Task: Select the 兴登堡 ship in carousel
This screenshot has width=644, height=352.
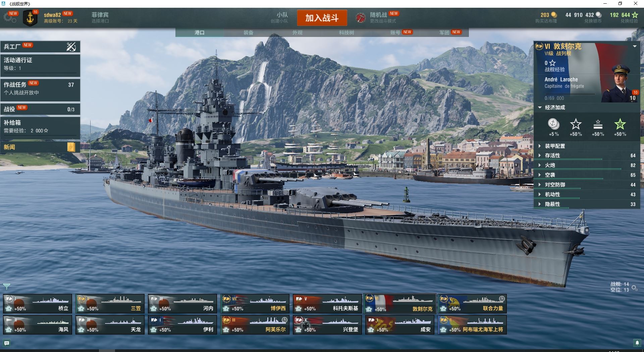Action: 327,325
